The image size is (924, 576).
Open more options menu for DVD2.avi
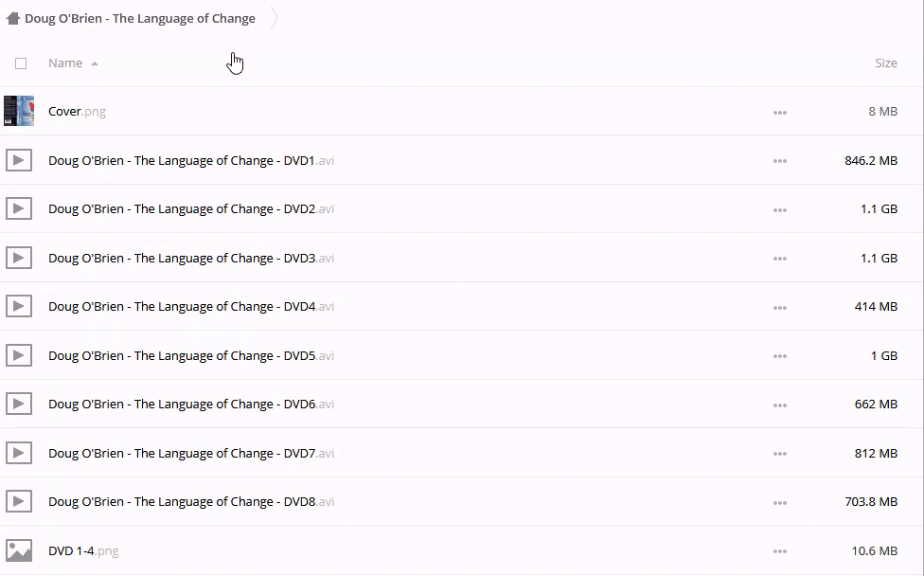pos(779,209)
